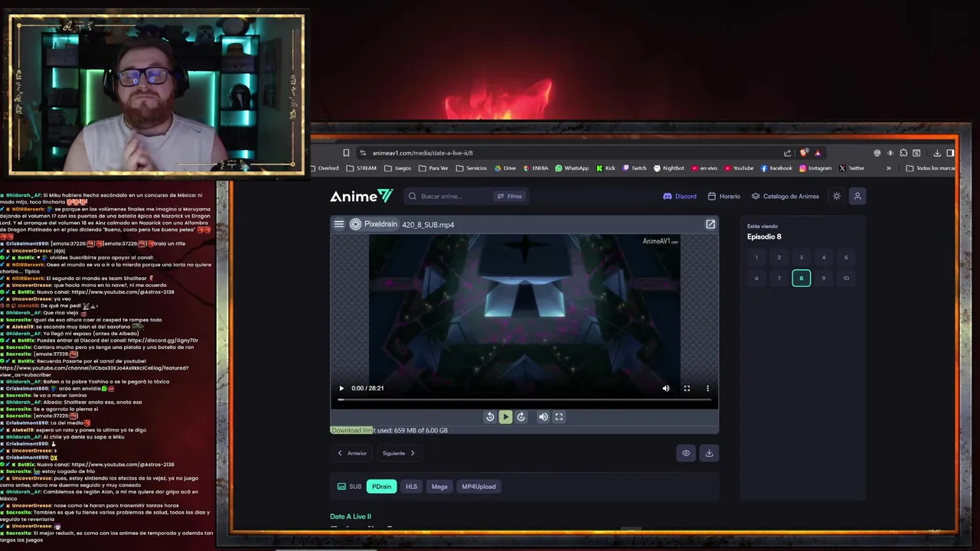Viewport: 980px width, 551px height.
Task: Select episode 2 in the episode grid
Action: (779, 257)
